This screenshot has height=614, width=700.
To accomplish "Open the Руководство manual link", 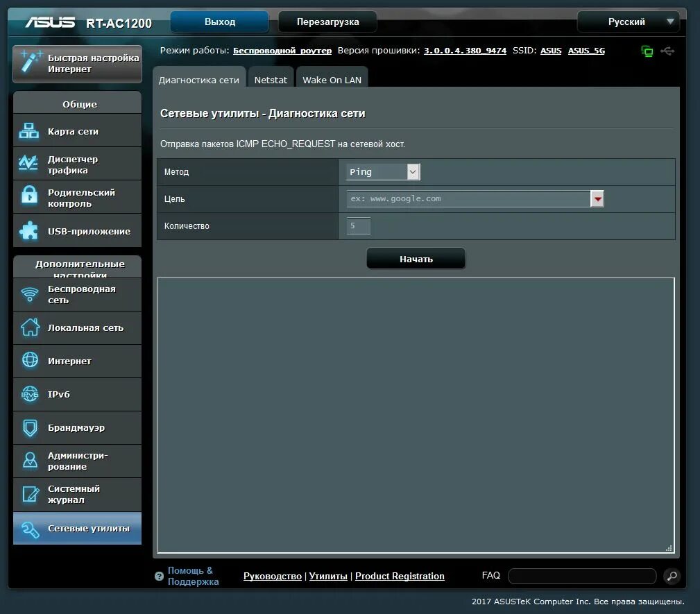I will [273, 576].
